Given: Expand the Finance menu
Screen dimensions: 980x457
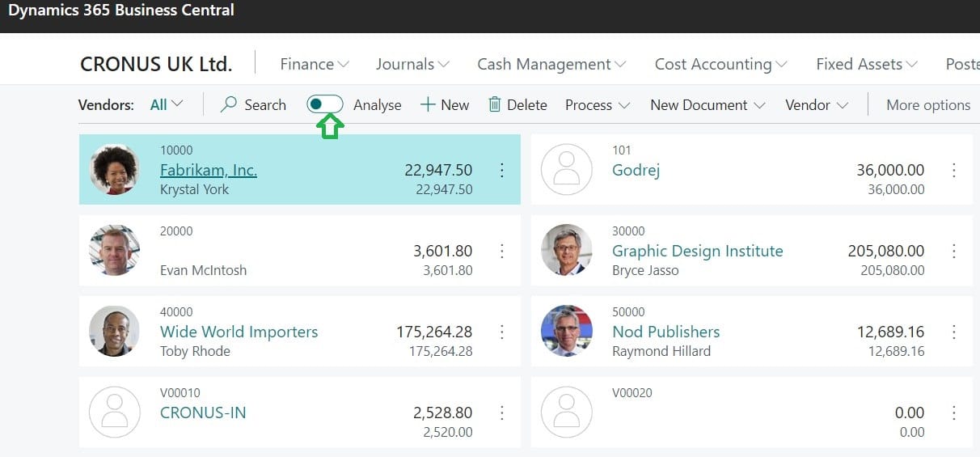Looking at the screenshot, I should click(315, 64).
